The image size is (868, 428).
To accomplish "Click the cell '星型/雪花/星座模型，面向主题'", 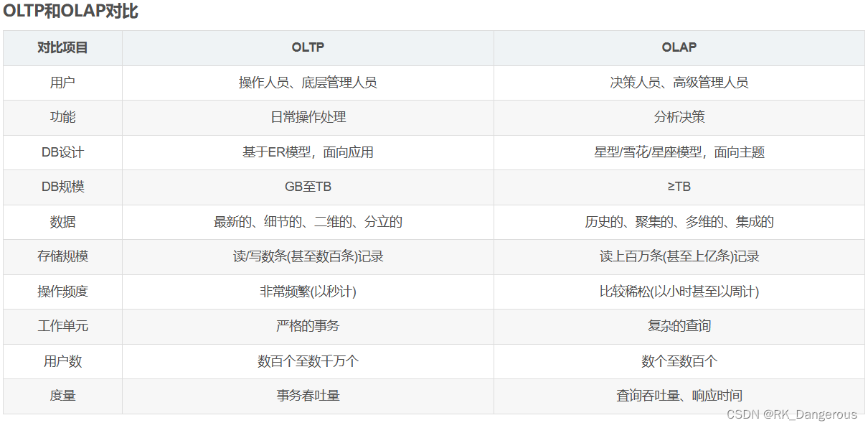I will 679,152.
